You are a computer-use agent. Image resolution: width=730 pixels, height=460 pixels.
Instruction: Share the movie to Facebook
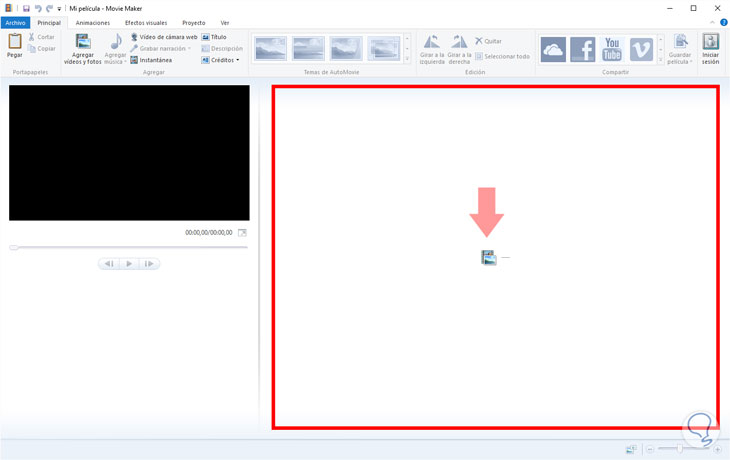(582, 49)
